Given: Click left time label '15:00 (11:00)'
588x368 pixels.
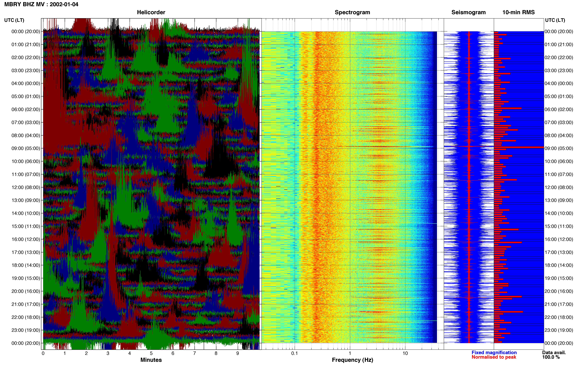Looking at the screenshot, I should click(26, 226).
